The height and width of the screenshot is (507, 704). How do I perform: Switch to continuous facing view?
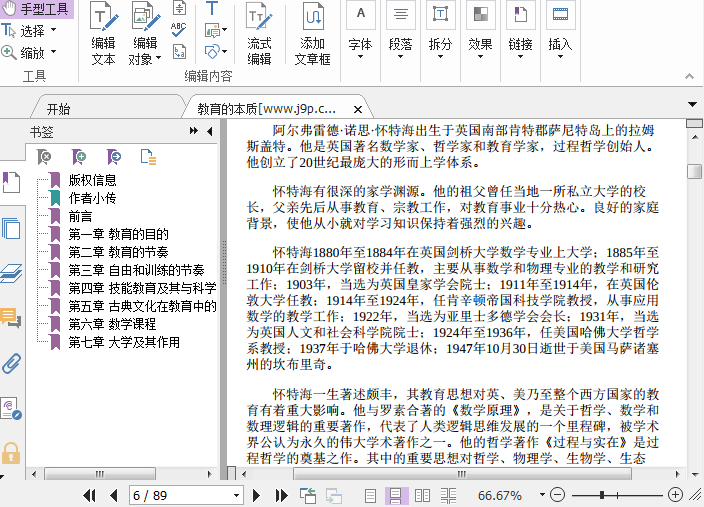[449, 495]
